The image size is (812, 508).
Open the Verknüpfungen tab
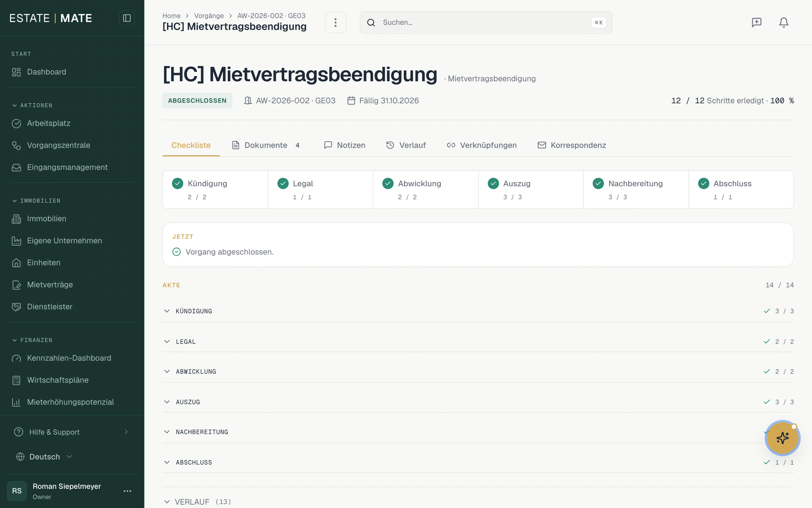[482, 145]
